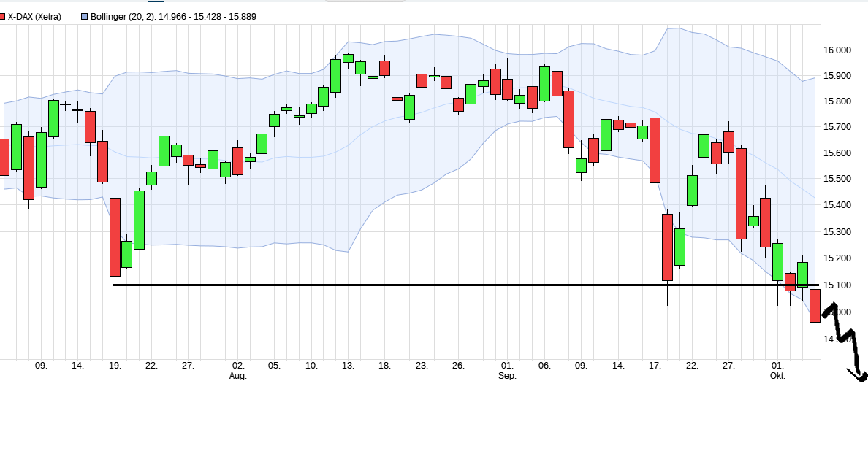Click the 15.600 price axis label
Screen dimensions: 868x473
click(x=837, y=153)
